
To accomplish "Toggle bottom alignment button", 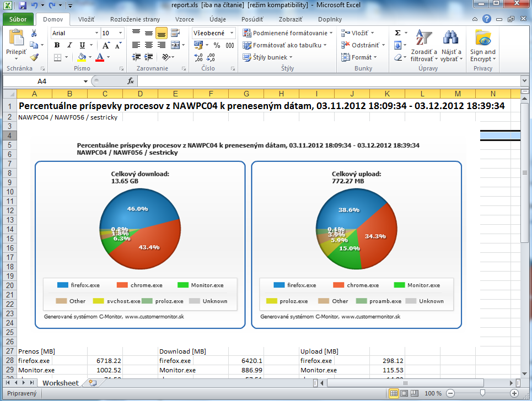I will [x=162, y=33].
